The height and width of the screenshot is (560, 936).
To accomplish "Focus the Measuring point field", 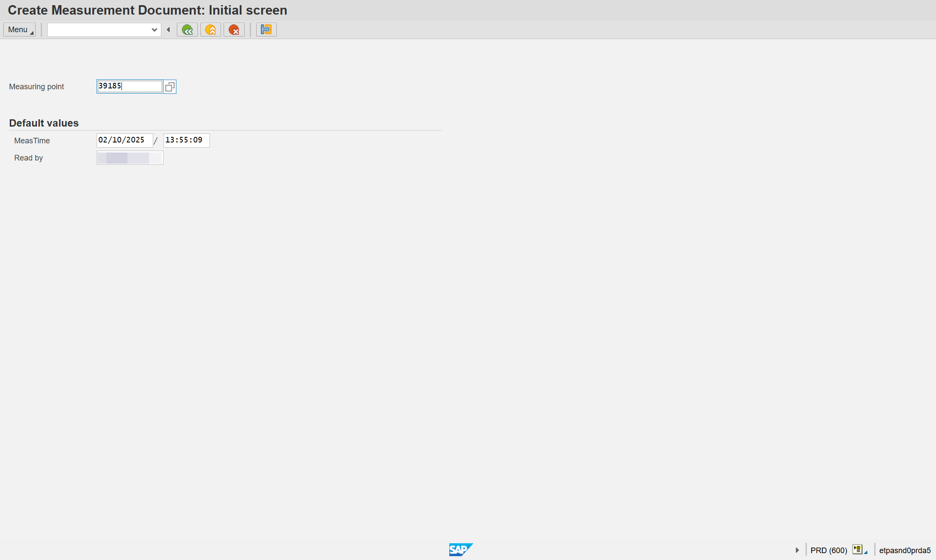I will pyautogui.click(x=130, y=86).
